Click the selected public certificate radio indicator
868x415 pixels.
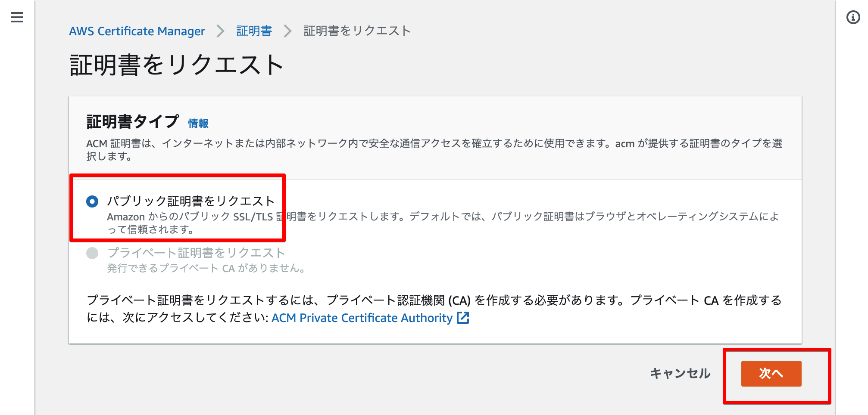tap(92, 201)
